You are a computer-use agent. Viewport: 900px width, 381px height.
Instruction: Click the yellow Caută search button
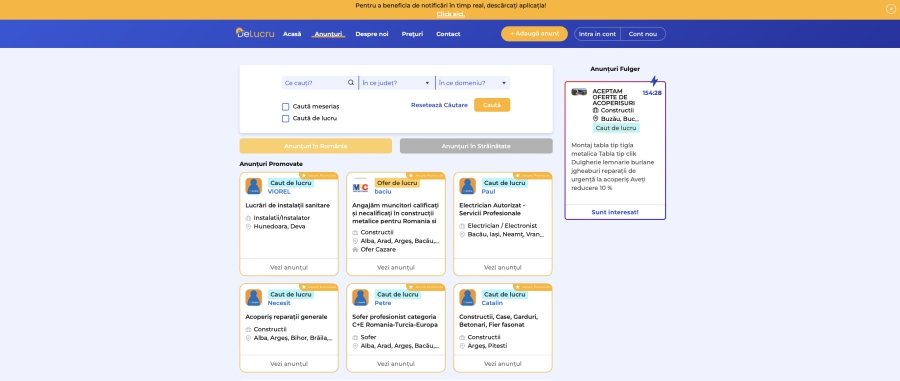[492, 105]
